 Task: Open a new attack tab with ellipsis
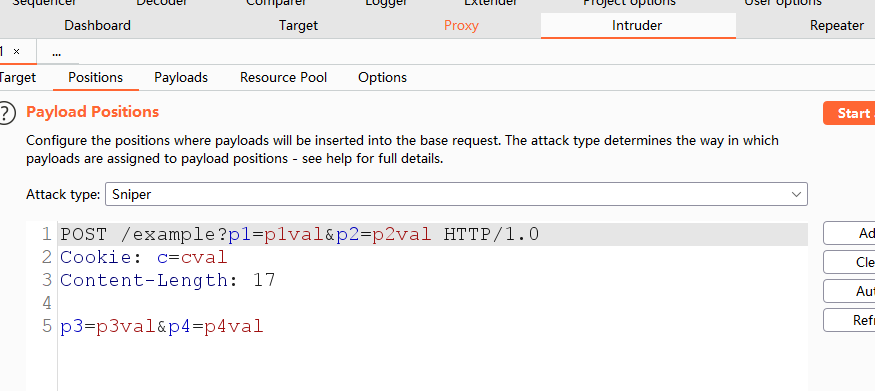tap(56, 52)
